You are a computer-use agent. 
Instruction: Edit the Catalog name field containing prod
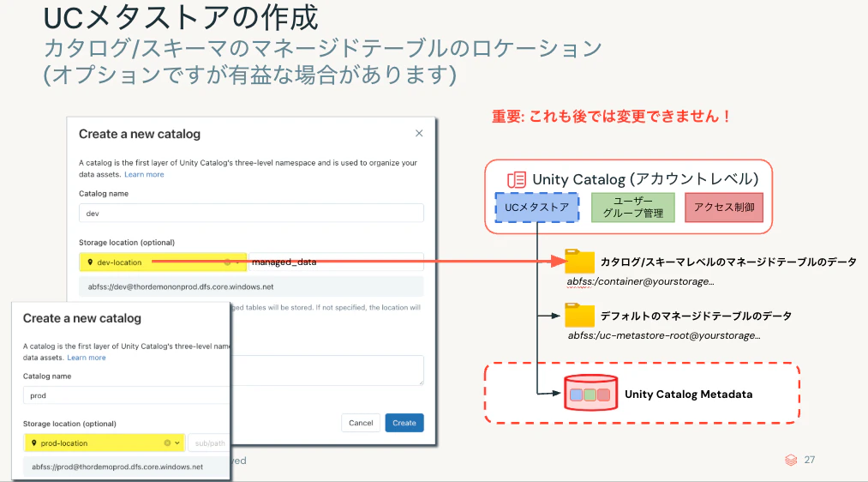tap(126, 395)
